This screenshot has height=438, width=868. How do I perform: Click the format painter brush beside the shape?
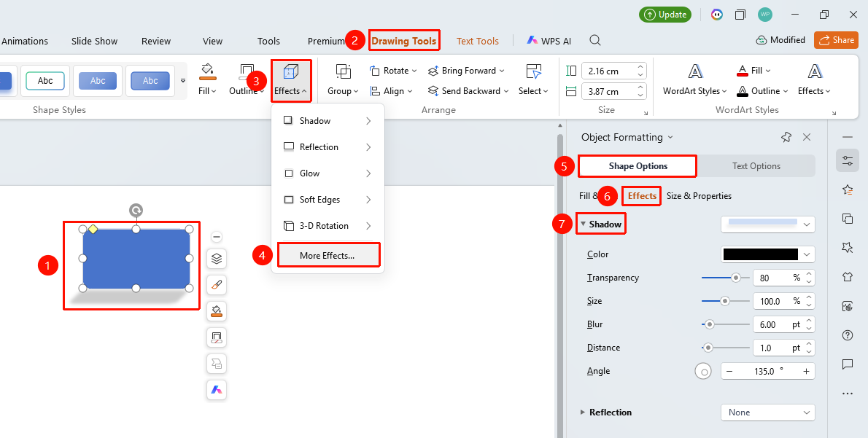tap(217, 285)
